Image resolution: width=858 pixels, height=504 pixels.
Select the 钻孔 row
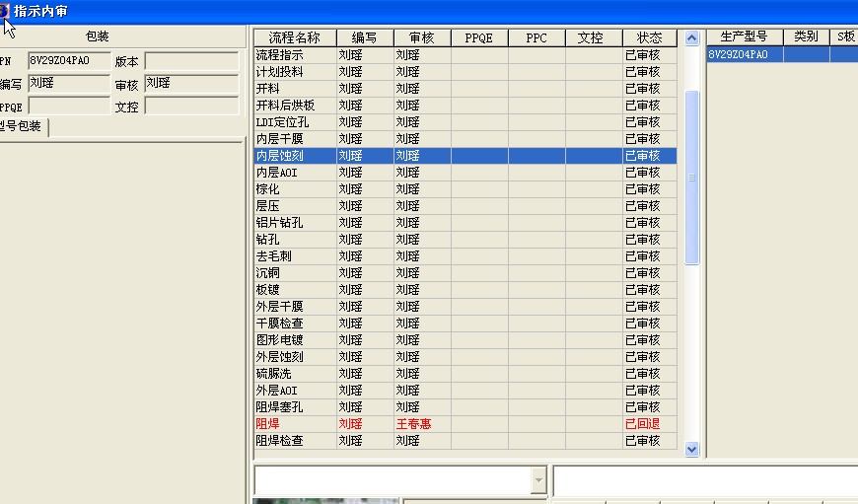pos(465,240)
